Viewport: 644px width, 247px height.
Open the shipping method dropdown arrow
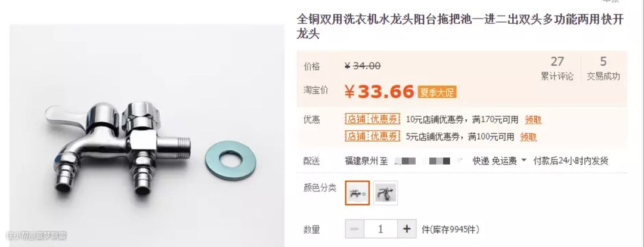(x=524, y=160)
